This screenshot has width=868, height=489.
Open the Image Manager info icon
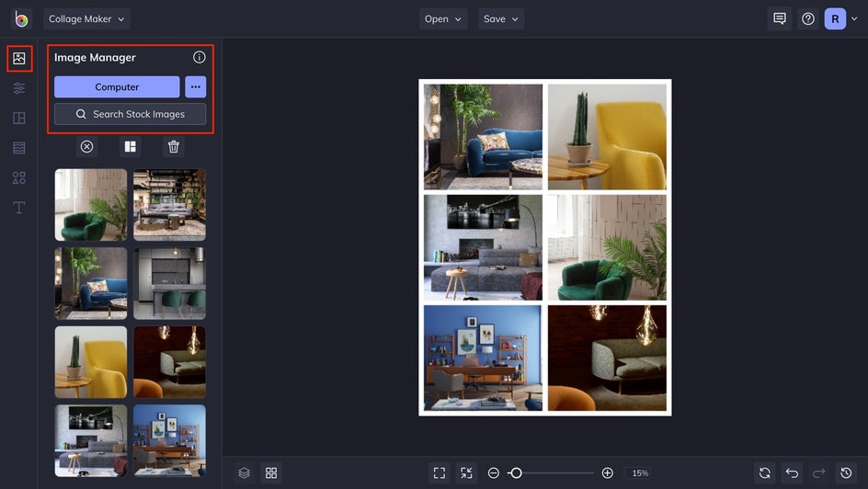(x=200, y=57)
